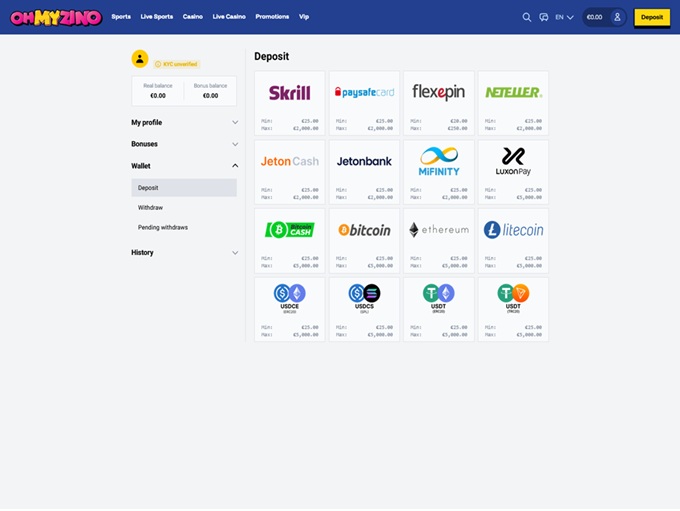Pick the USDT TRC20 deposit option
This screenshot has width=680, height=511.
513,307
